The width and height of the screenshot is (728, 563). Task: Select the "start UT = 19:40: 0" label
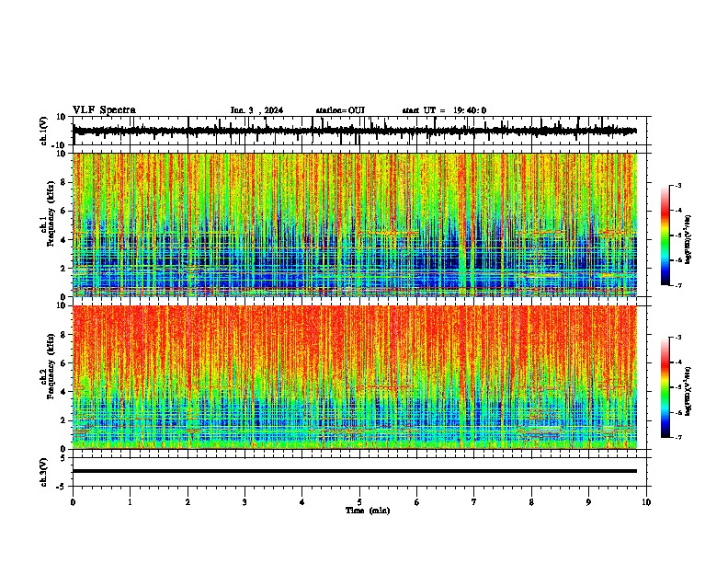pyautogui.click(x=444, y=110)
